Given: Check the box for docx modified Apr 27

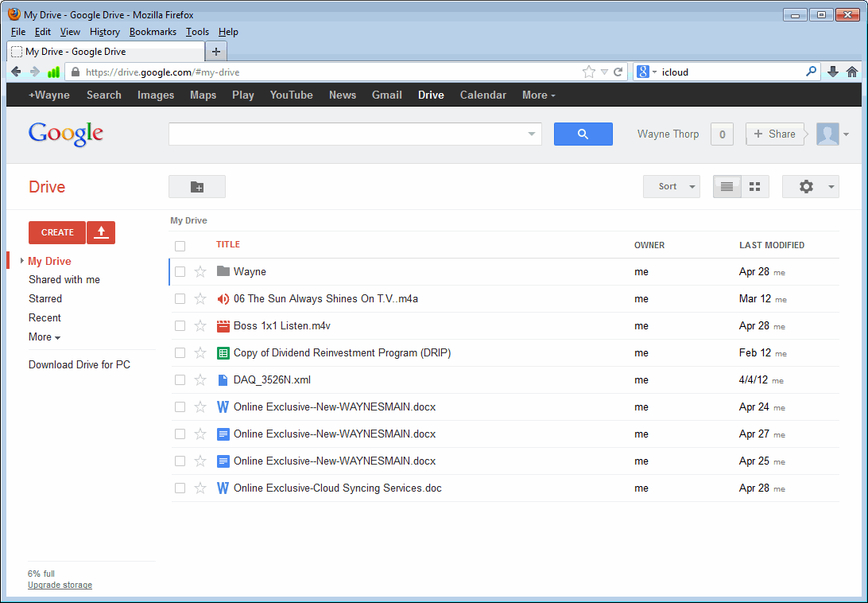Looking at the screenshot, I should point(180,434).
